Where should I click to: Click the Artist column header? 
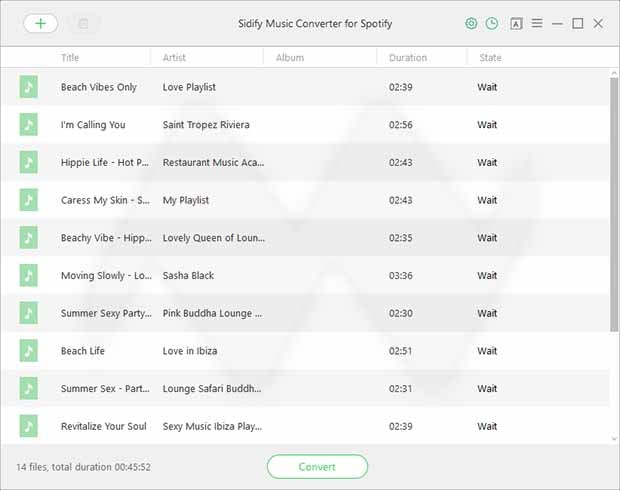point(174,58)
